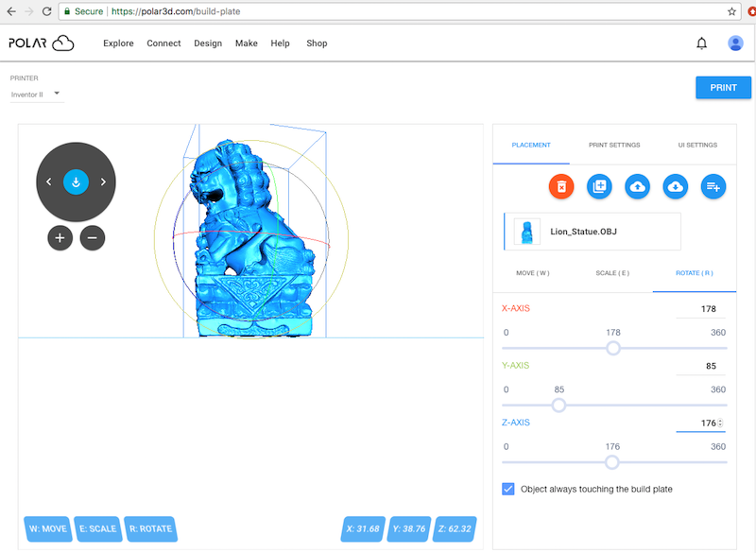756x553 pixels.
Task: Click the browser address bar URL
Action: pyautogui.click(x=176, y=11)
